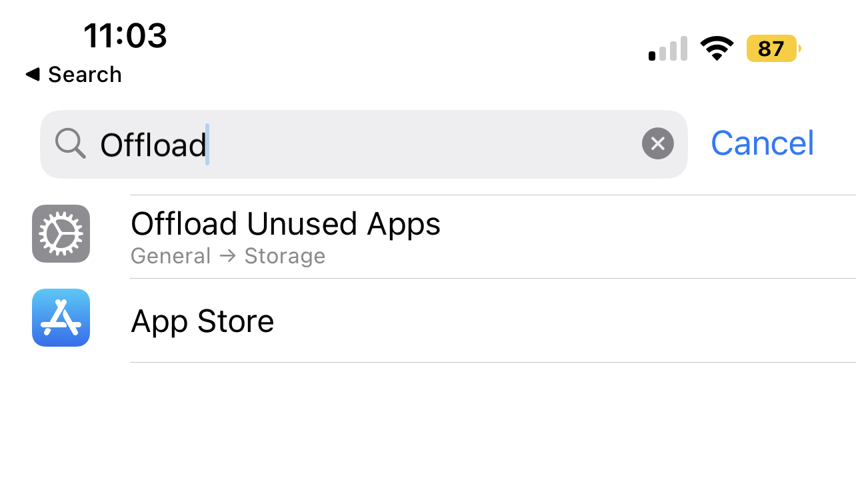Tap the cellular signal bars icon
Viewport: 856px width, 504px height.
click(x=667, y=49)
